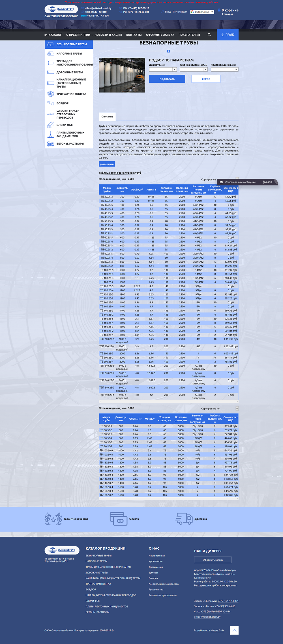Select the Описание tab
Image resolution: width=283 pixels, height=644 pixels.
pos(107,117)
